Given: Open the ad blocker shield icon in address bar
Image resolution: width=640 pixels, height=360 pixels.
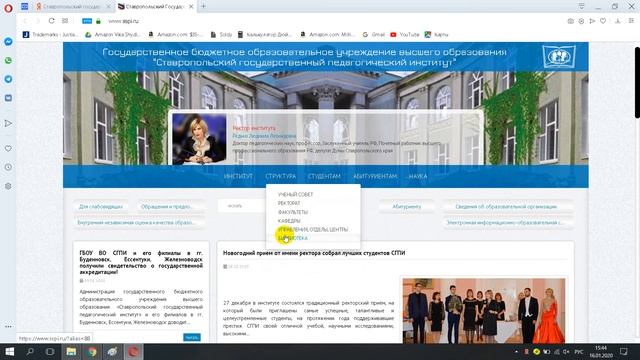Looking at the screenshot, I should 581,21.
